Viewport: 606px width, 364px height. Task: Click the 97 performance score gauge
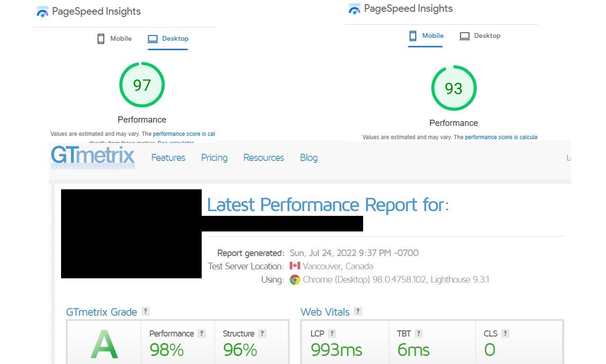142,85
